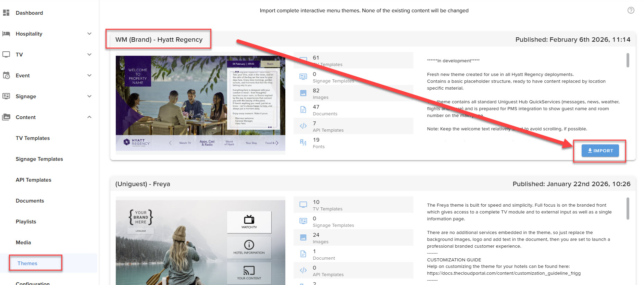Click the Event calendar icon
This screenshot has width=644, height=285.
[6, 76]
